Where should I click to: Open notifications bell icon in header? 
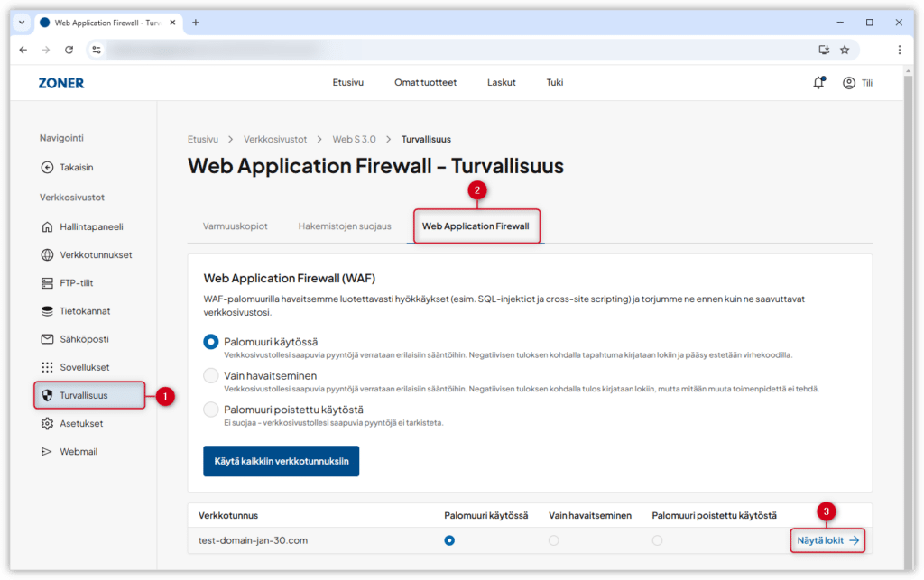[818, 83]
